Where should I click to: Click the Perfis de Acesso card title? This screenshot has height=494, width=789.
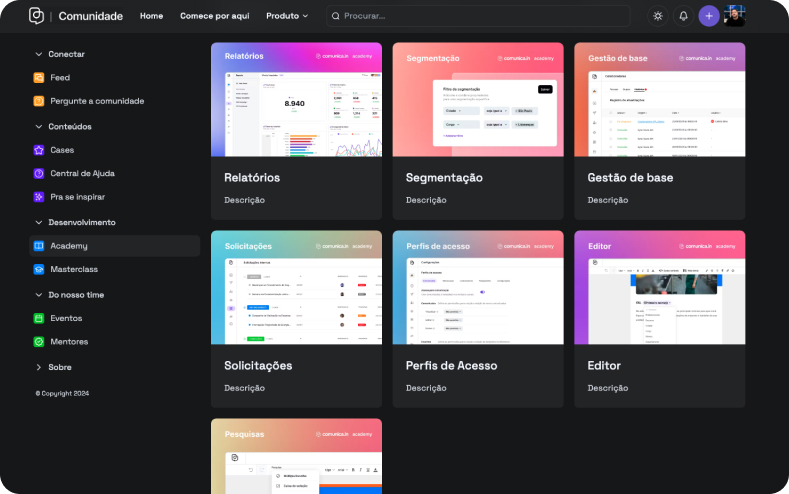coord(451,366)
